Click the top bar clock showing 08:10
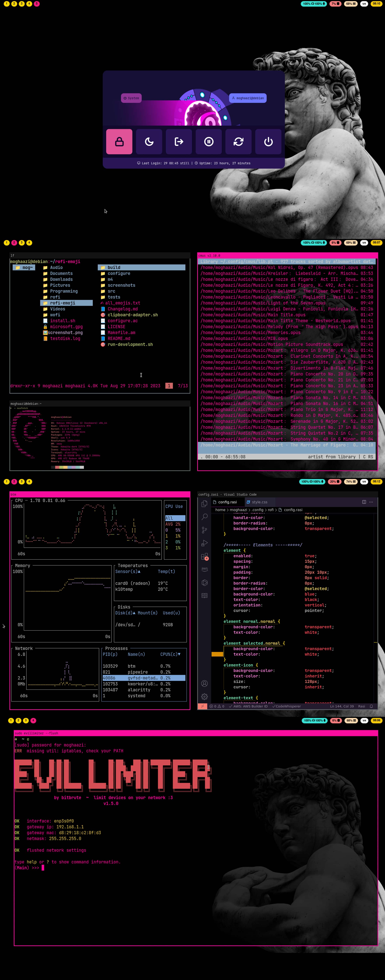 (x=376, y=4)
